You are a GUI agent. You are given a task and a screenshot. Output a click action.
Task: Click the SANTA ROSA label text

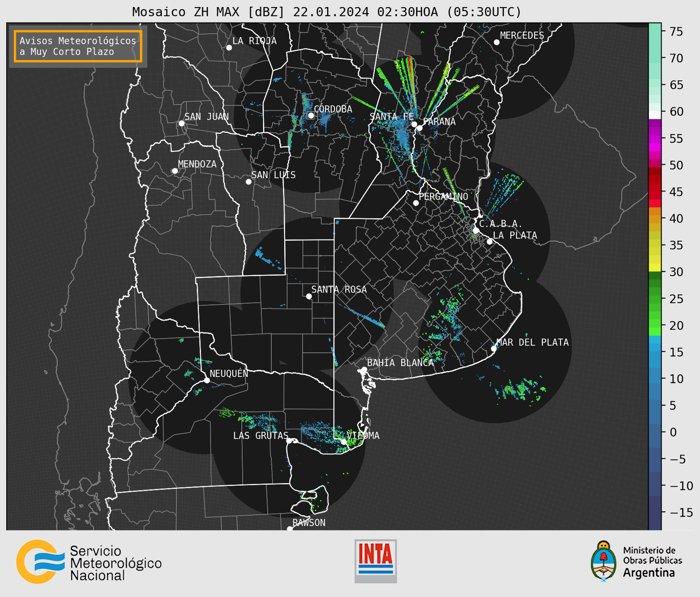[339, 289]
